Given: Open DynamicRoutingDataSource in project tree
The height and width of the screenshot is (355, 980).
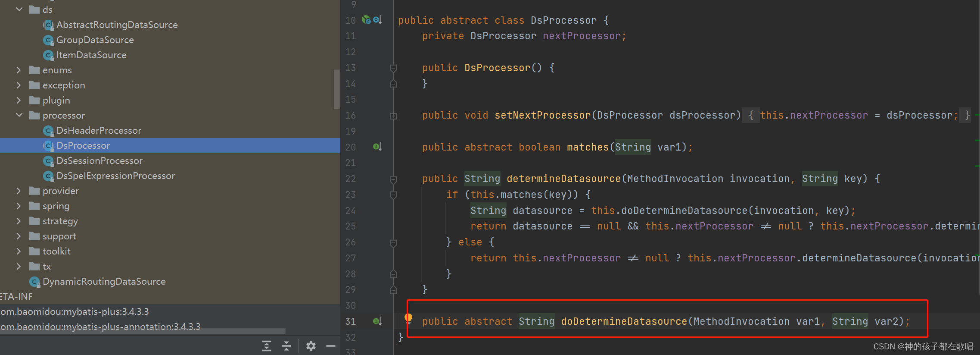Looking at the screenshot, I should (104, 281).
